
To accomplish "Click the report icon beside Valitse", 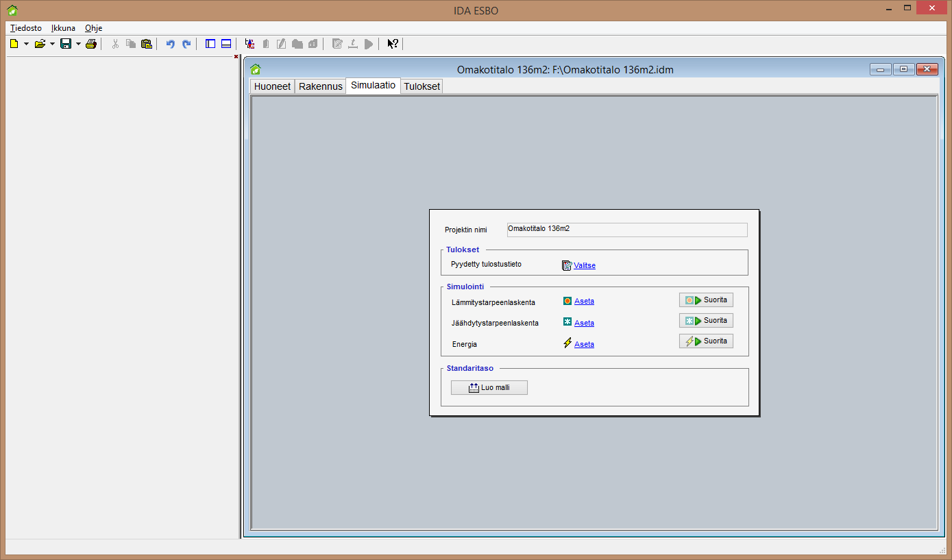I will pyautogui.click(x=567, y=265).
